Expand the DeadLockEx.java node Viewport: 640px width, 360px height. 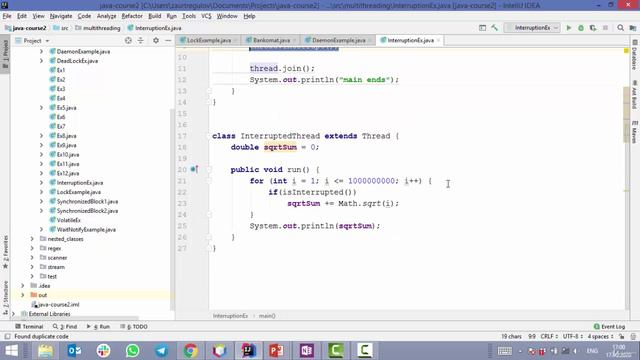(x=41, y=61)
